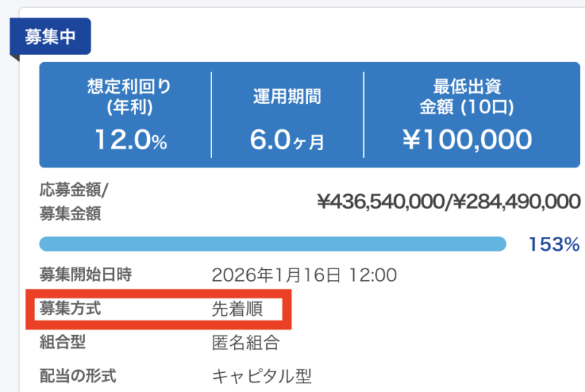585x392 pixels.
Task: Click the 募集開始日時 label
Action: pyautogui.click(x=86, y=275)
